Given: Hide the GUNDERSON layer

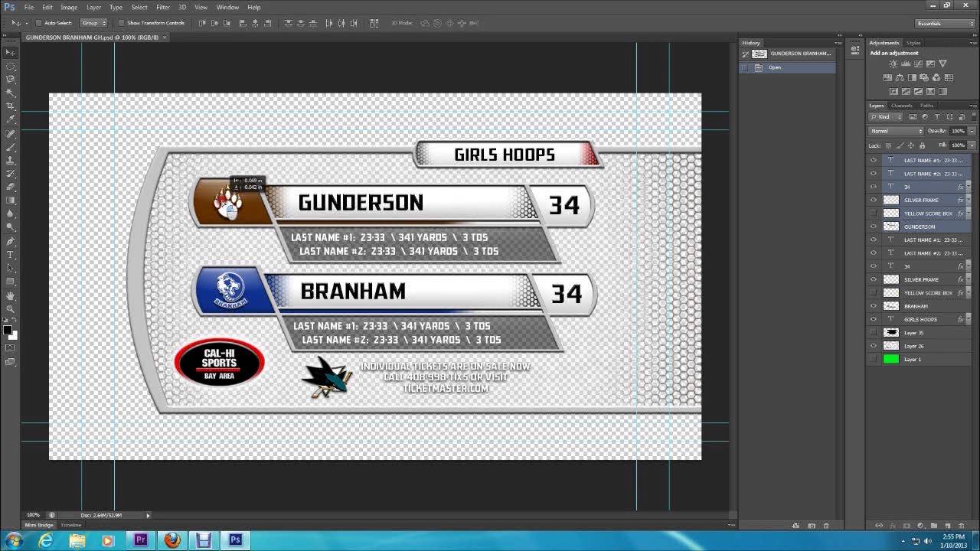Looking at the screenshot, I should (873, 227).
